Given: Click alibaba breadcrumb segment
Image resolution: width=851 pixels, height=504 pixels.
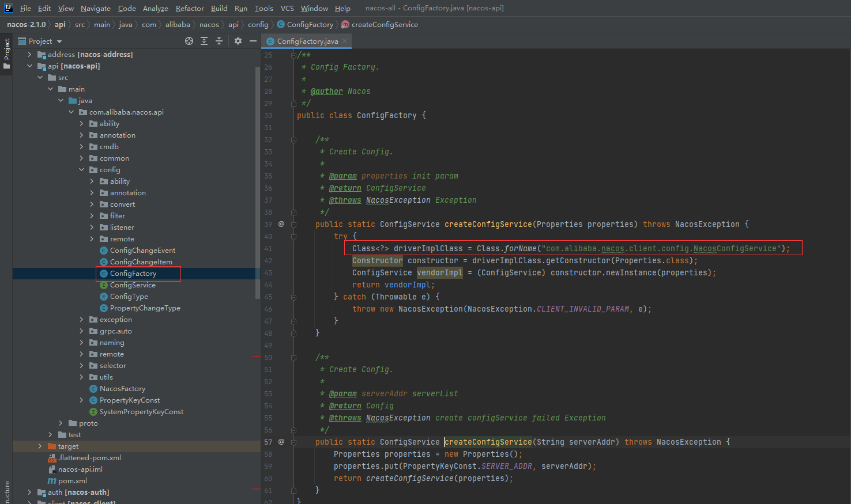Looking at the screenshot, I should (178, 25).
